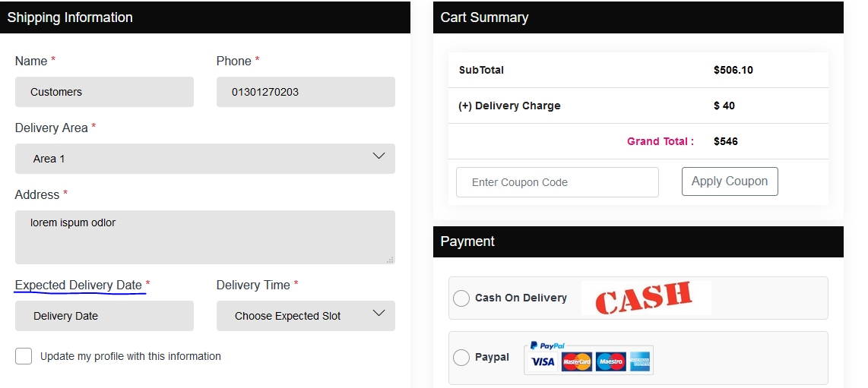Click the CASH stamp image
The image size is (868, 388).
pos(645,298)
